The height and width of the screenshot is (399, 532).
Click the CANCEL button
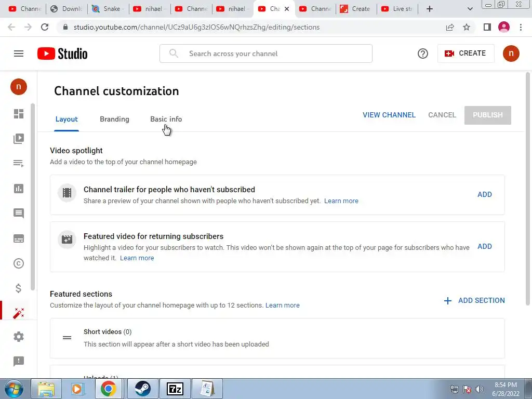pos(442,115)
